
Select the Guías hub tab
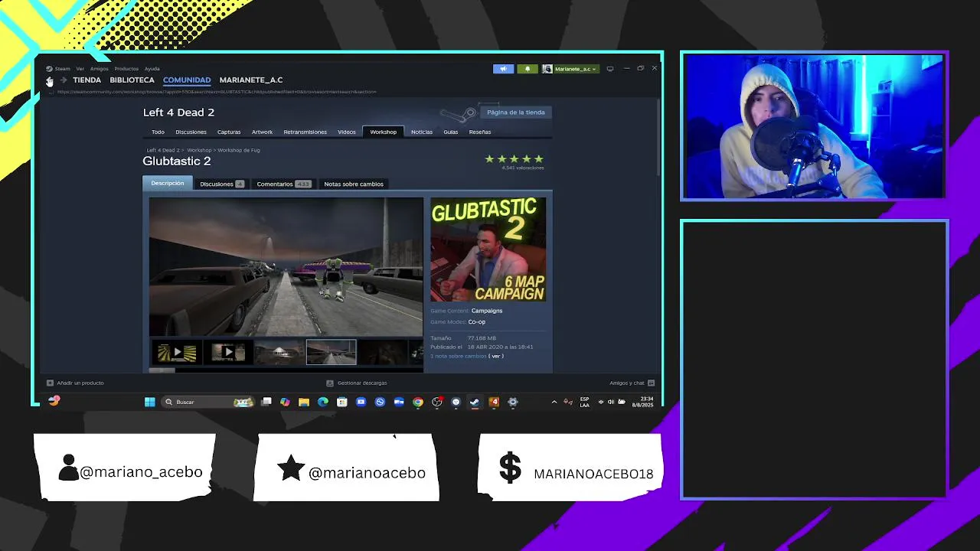[451, 132]
